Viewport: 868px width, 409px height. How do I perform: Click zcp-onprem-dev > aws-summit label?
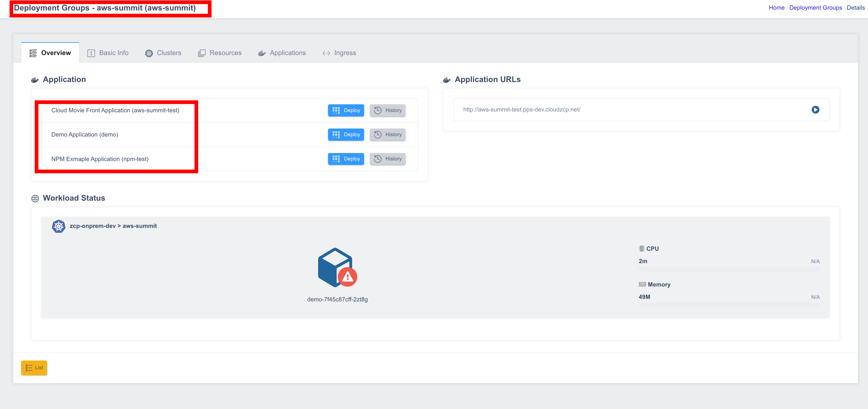click(x=113, y=226)
